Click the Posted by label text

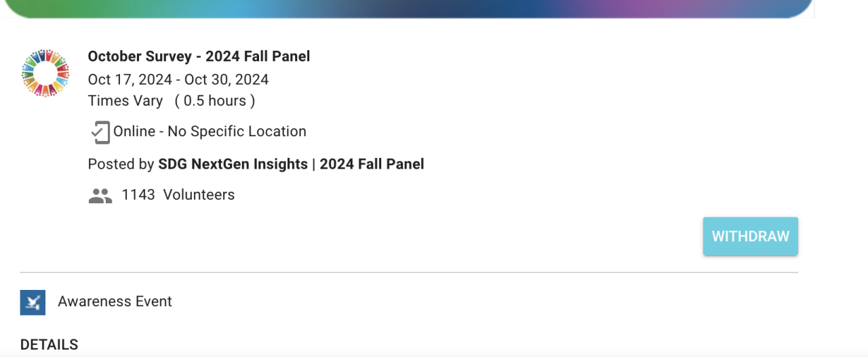121,164
